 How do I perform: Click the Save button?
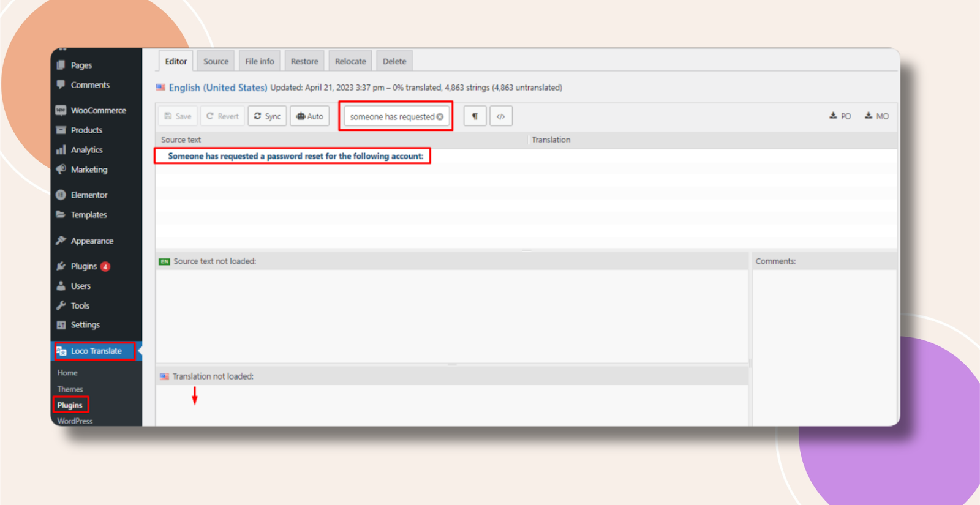pos(178,116)
